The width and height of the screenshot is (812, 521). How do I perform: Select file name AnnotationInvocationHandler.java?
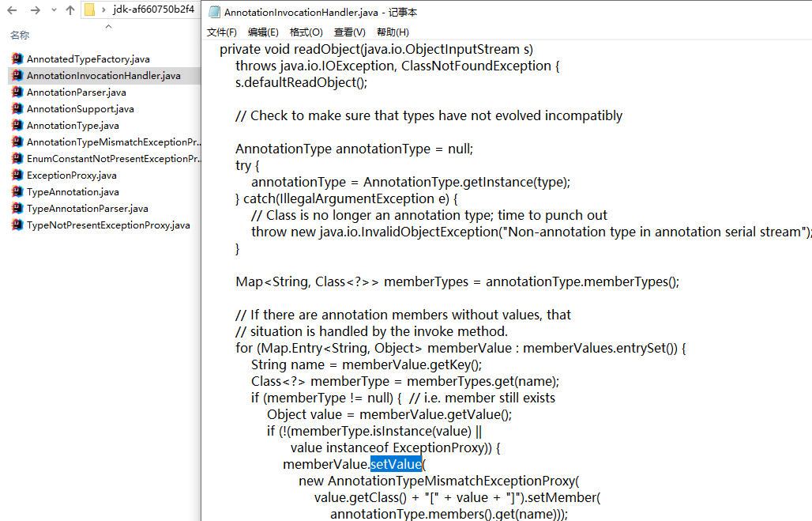pos(103,76)
